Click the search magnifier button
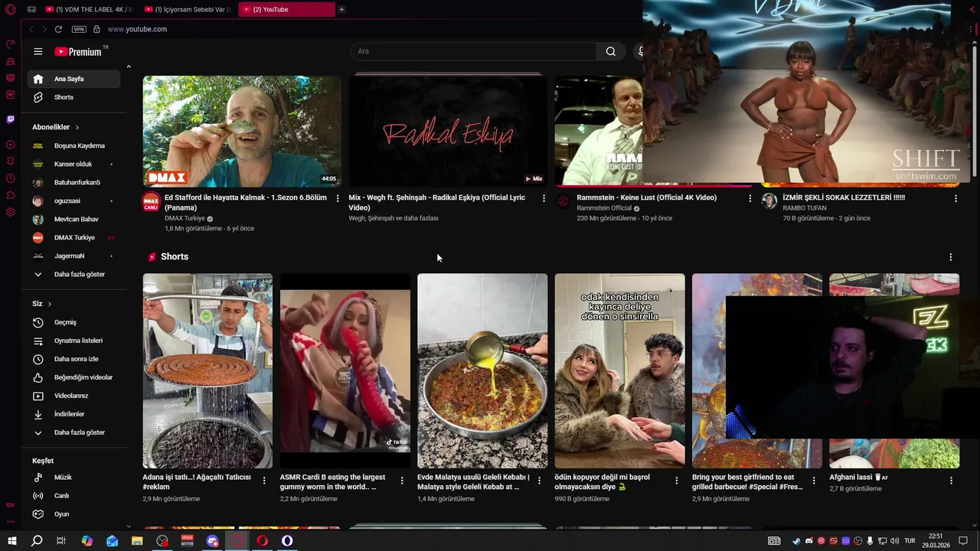This screenshot has width=980, height=551. pyautogui.click(x=610, y=51)
